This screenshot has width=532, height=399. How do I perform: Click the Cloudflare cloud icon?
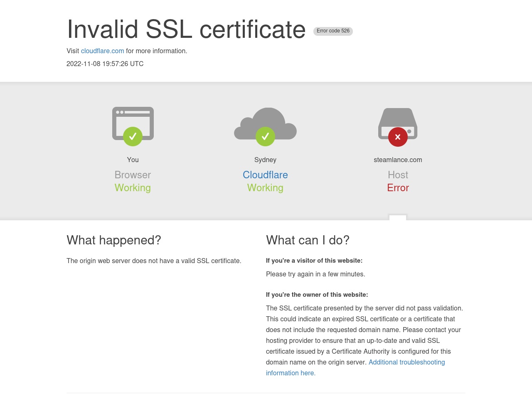[x=265, y=126]
